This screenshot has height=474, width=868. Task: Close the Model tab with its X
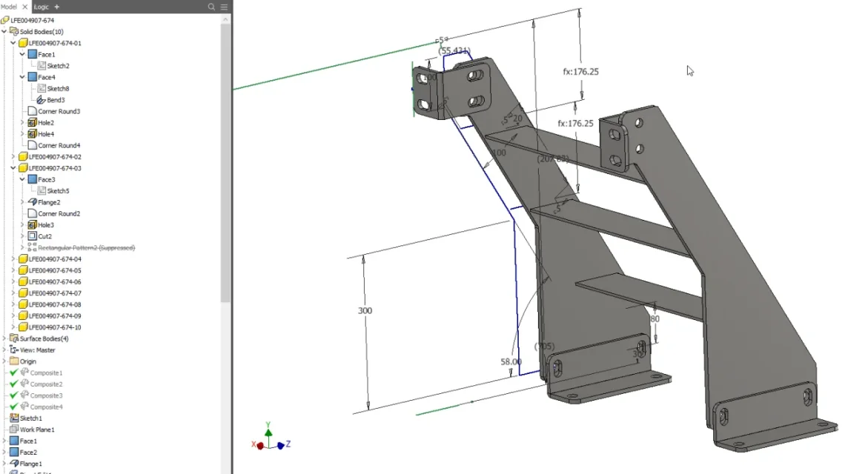pyautogui.click(x=25, y=7)
